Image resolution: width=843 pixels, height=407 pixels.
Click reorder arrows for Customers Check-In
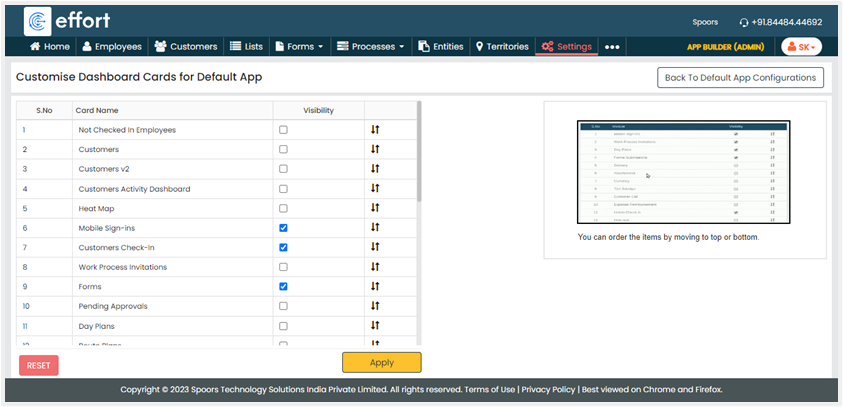(x=375, y=247)
